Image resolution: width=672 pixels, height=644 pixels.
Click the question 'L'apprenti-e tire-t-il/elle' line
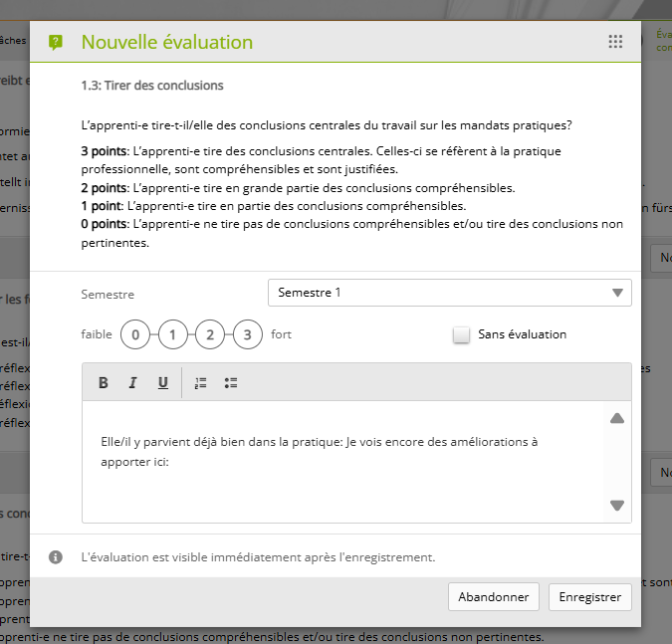[x=327, y=125]
